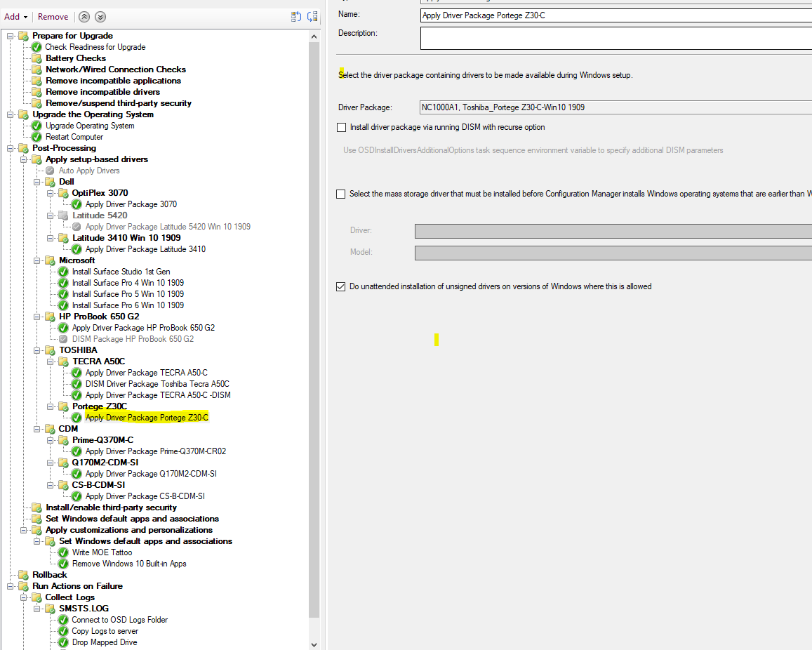
Task: Select check icon for Apply Driver Package Portege Z30-C
Action: click(76, 418)
